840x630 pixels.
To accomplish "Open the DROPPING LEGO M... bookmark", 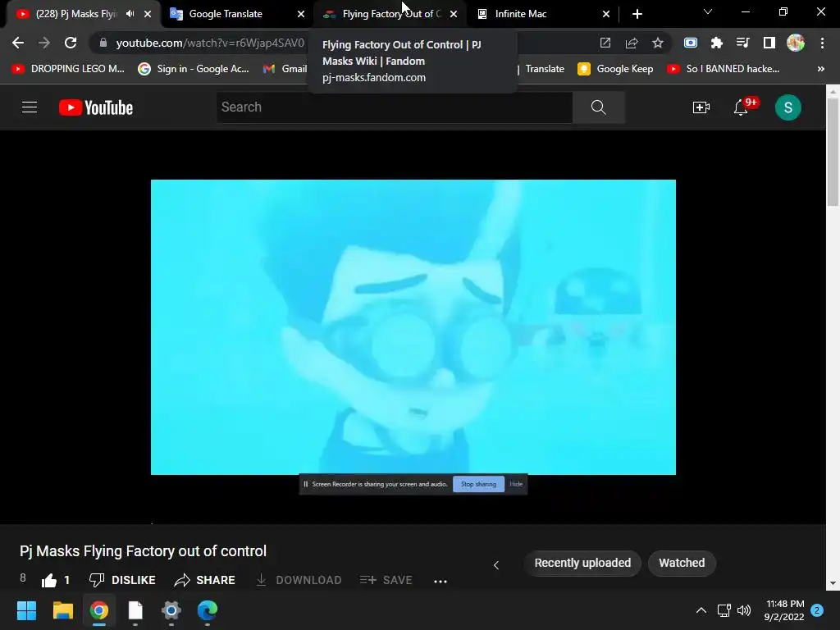I will pyautogui.click(x=68, y=69).
